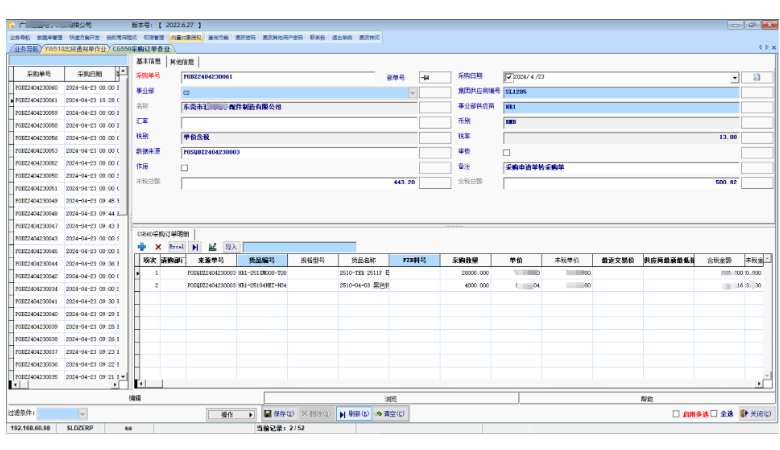Switch to the 其他信息 tab
Screen dimensions: 780x450
tap(182, 62)
